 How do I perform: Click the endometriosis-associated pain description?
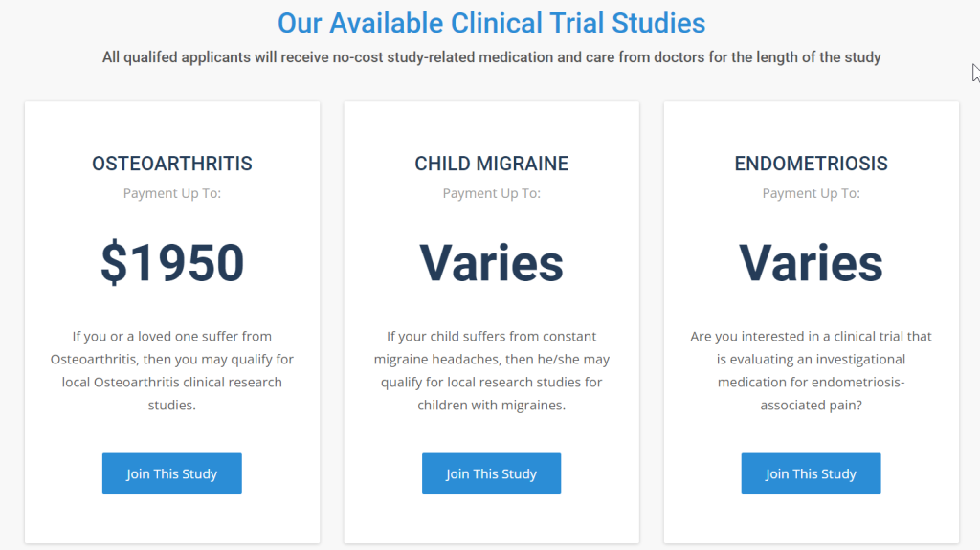click(x=811, y=370)
